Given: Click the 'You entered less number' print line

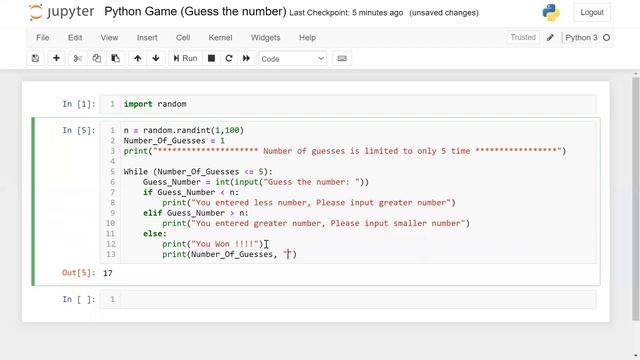Looking at the screenshot, I should pyautogui.click(x=309, y=203).
